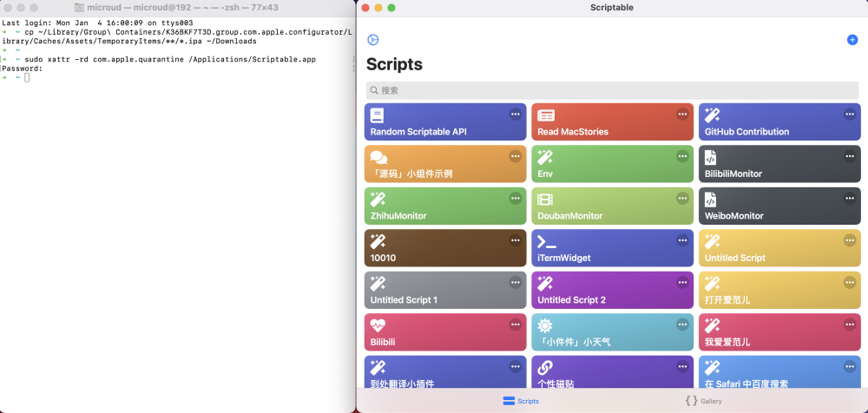Click the link icon on 个性磁贴

(545, 368)
